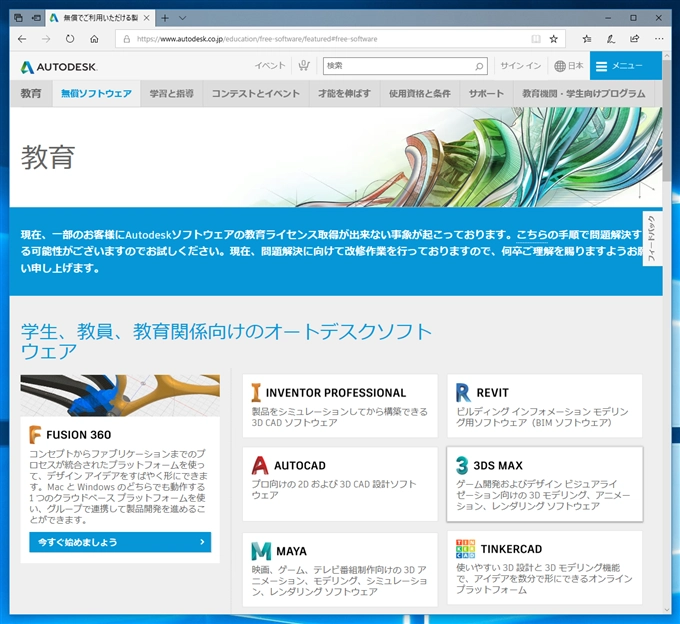Click the browser back arrow
Viewport: 680px width, 624px height.
point(22,39)
